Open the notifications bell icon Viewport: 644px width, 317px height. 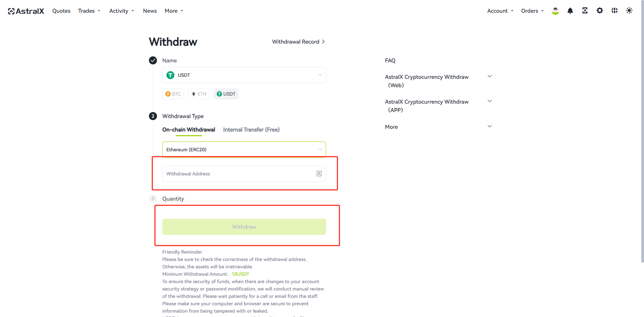(x=570, y=11)
